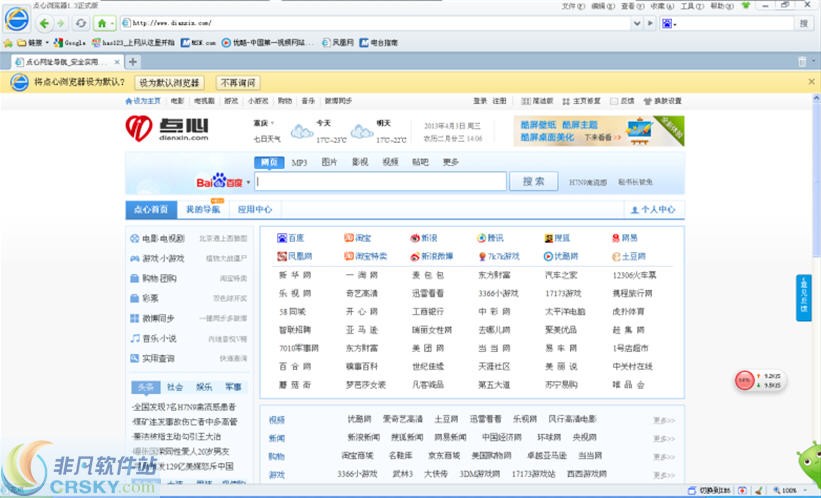Viewport: 821px width, 498px height.
Task: Click the status bar broom cleanup icon
Action: click(760, 491)
